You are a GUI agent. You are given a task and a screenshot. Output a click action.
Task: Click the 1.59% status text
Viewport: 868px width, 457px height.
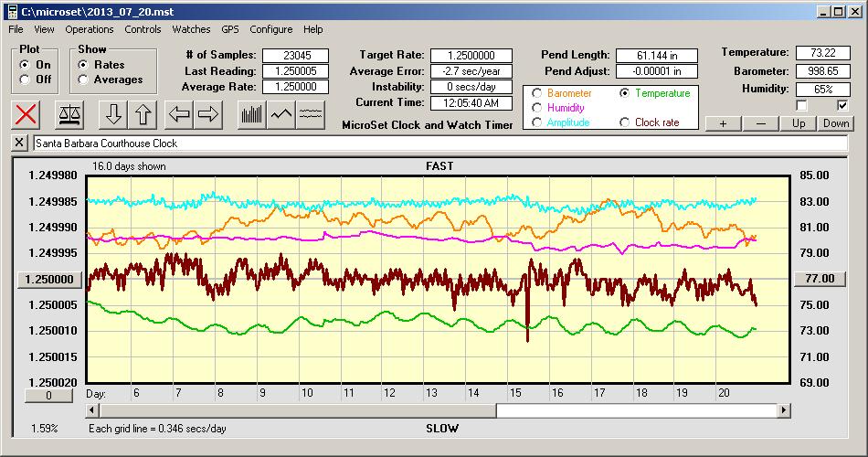click(44, 428)
